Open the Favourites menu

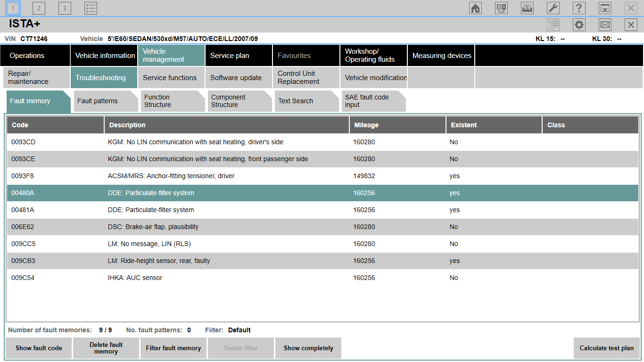[x=306, y=56]
